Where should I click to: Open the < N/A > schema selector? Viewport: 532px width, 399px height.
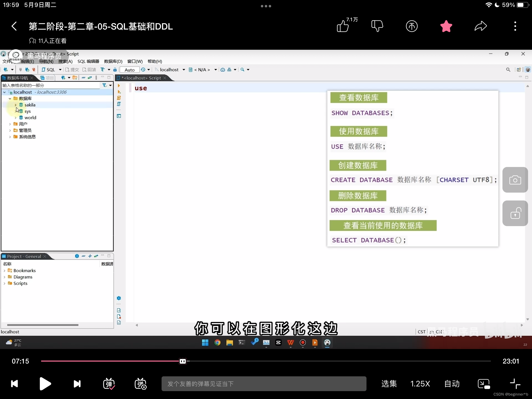tap(202, 70)
